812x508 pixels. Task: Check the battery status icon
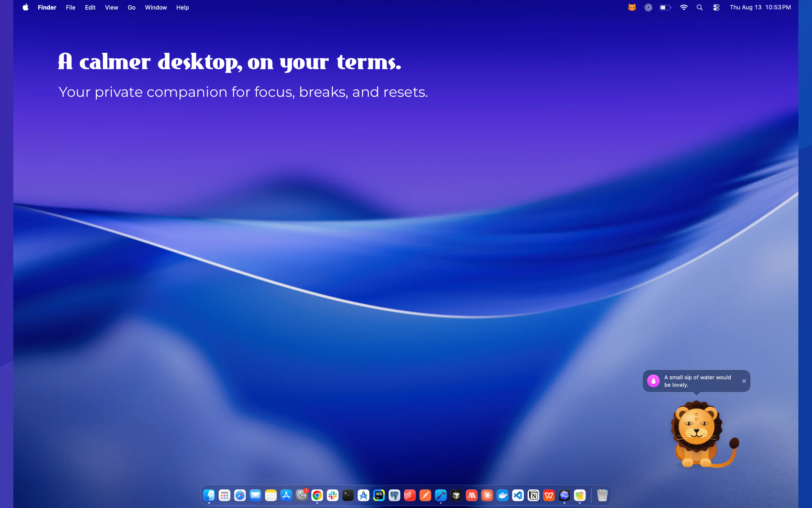pyautogui.click(x=665, y=7)
